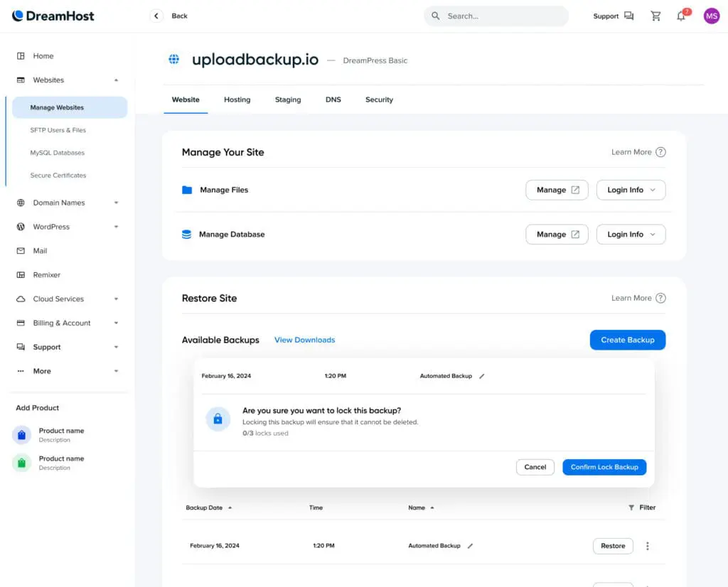
Task: Click the Filter label
Action: pyautogui.click(x=647, y=507)
